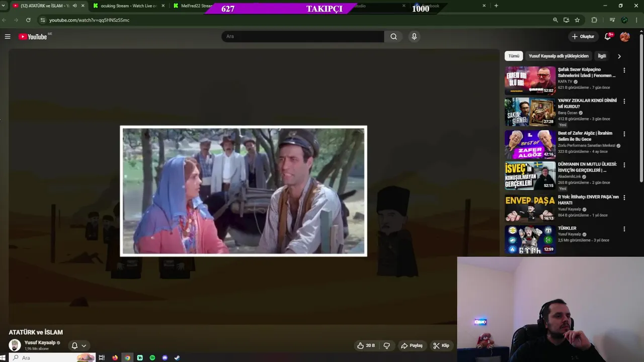The height and width of the screenshot is (362, 644).
Task: Select the Yusuf Kayaalp adlı yükleyiciden chip
Action: tap(558, 56)
